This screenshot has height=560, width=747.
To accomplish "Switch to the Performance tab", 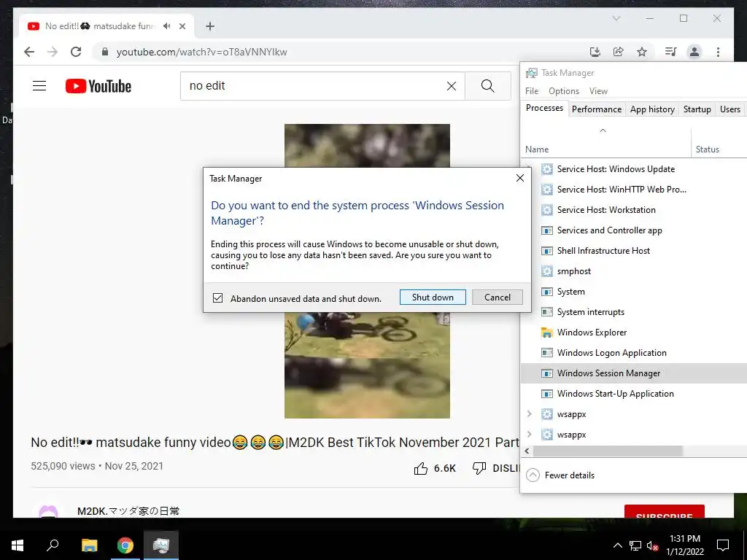I will [x=597, y=109].
